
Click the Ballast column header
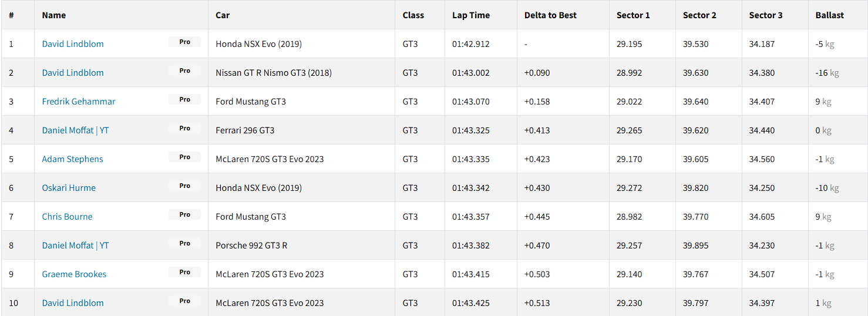(x=830, y=15)
